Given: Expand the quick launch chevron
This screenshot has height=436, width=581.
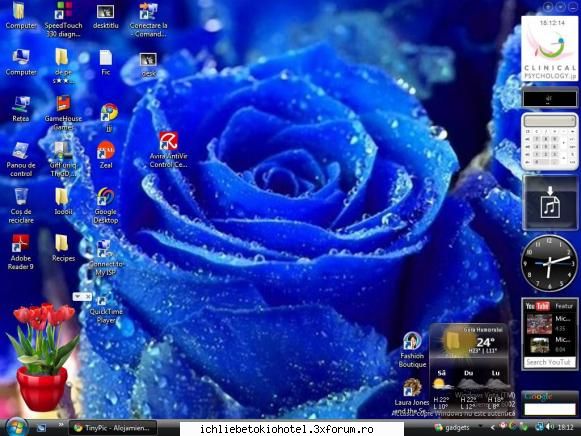Looking at the screenshot, I should (60, 425).
